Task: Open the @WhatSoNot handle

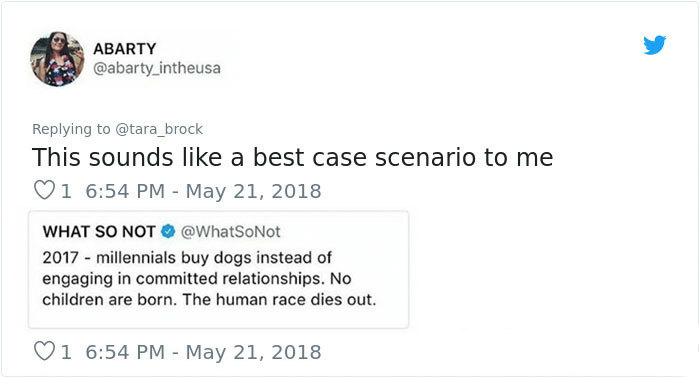Action: click(230, 232)
